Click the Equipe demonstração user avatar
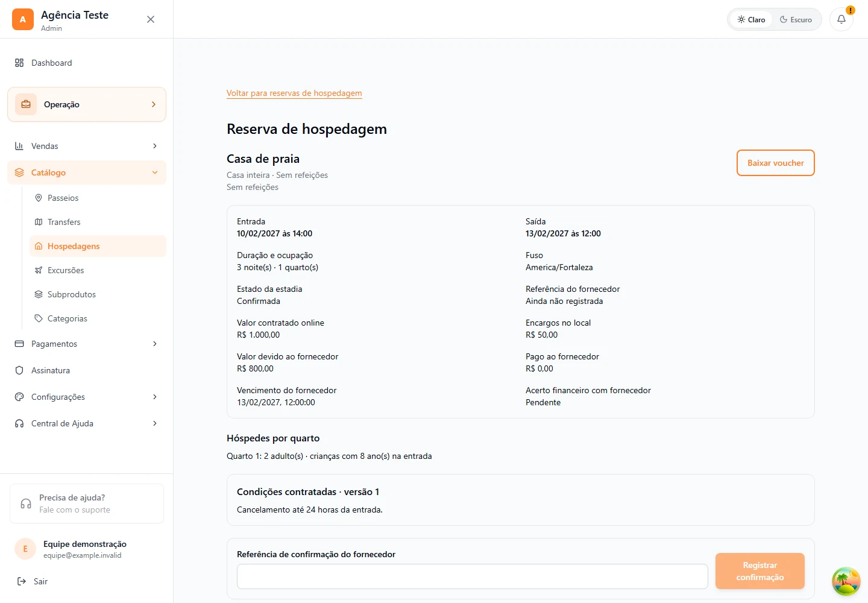This screenshot has height=603, width=868. [x=25, y=549]
